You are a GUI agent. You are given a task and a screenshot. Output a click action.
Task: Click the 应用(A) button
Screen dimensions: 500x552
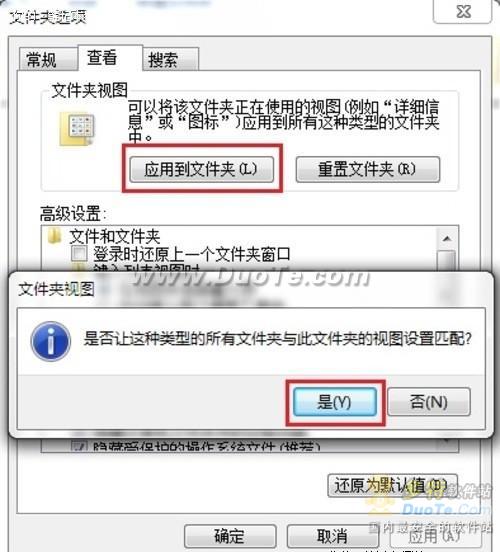[435, 536]
